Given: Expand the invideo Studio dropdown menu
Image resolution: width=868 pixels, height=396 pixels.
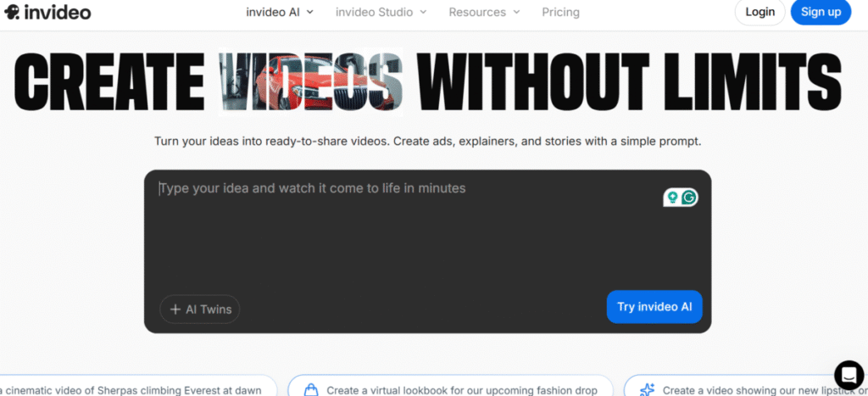Looking at the screenshot, I should click(x=381, y=12).
